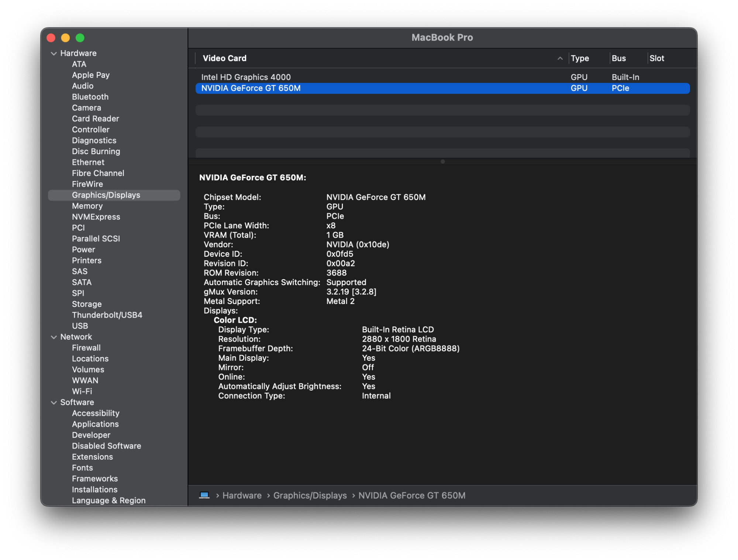Click the Video Card sort arrow
The width and height of the screenshot is (738, 560).
[x=560, y=58]
